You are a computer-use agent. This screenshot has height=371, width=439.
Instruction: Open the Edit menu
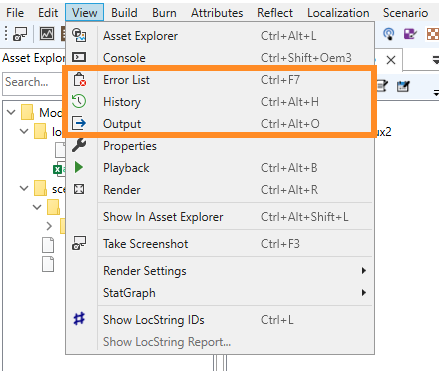coord(48,13)
